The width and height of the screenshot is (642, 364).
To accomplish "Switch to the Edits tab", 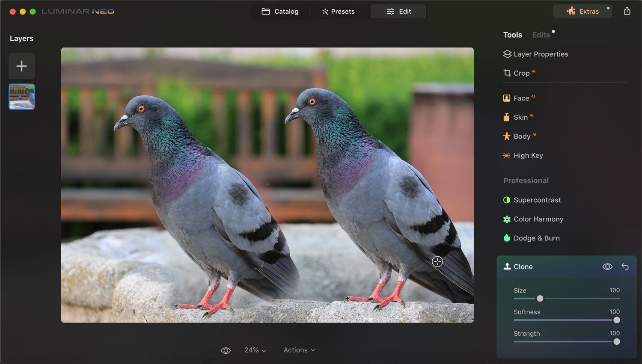I will pos(541,35).
